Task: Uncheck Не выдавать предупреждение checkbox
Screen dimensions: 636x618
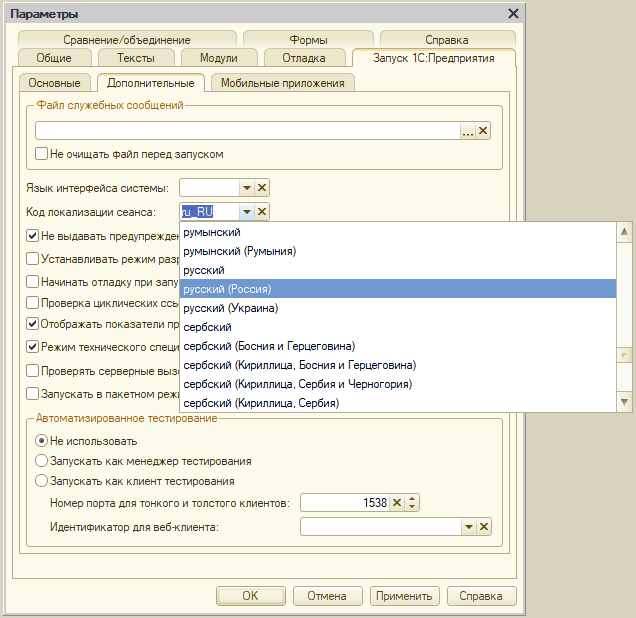Action: 32,236
